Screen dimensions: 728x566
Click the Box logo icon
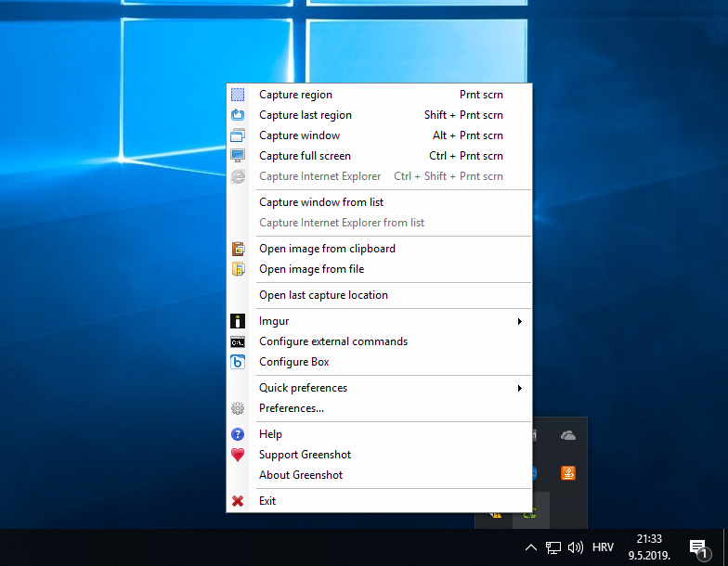238,362
